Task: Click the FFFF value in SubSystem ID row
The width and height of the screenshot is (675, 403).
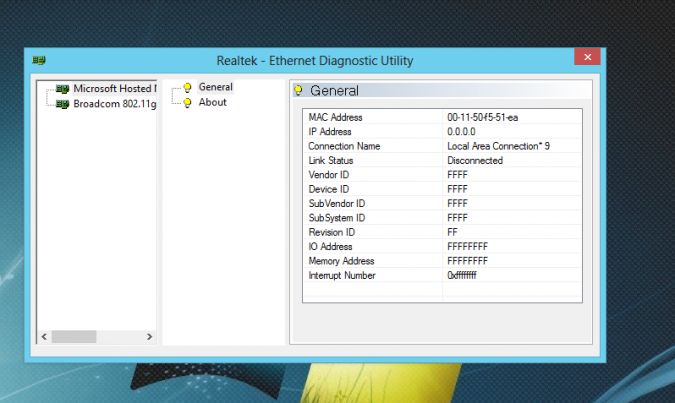Action: pos(457,218)
